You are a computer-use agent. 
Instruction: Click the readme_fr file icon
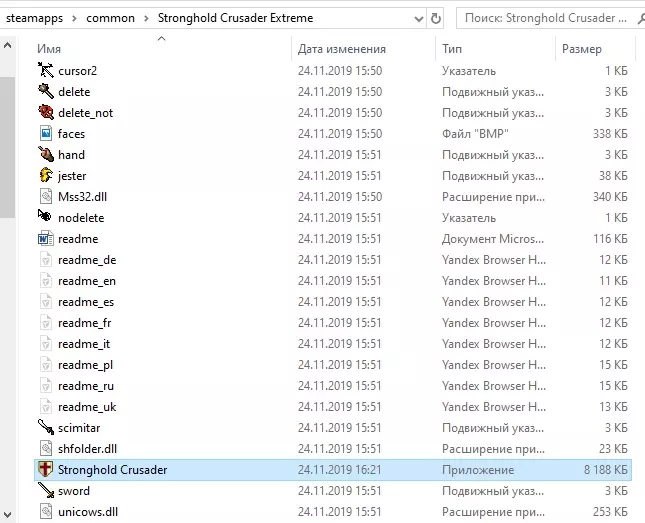pos(46,323)
